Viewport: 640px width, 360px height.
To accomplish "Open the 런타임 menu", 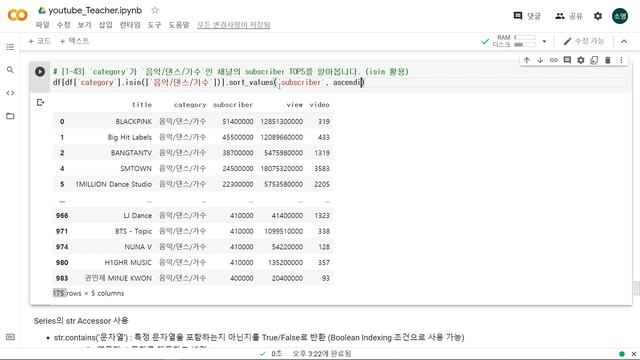I will 130,25.
